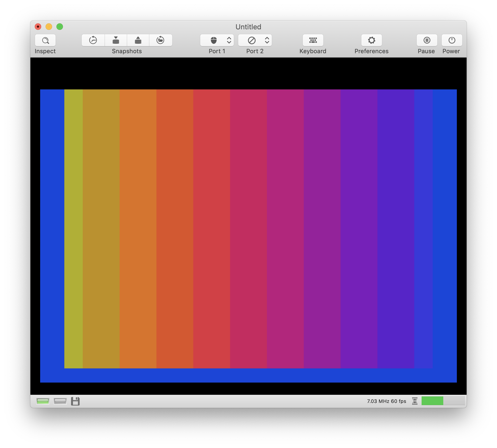Click the red color bar in the center
The height and width of the screenshot is (448, 497).
click(212, 229)
